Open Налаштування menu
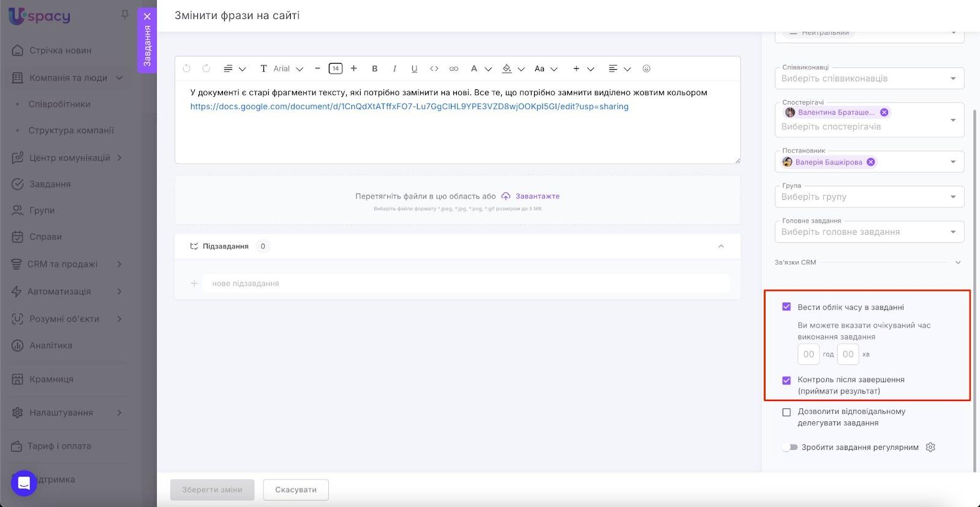This screenshot has width=980, height=507. (x=67, y=413)
